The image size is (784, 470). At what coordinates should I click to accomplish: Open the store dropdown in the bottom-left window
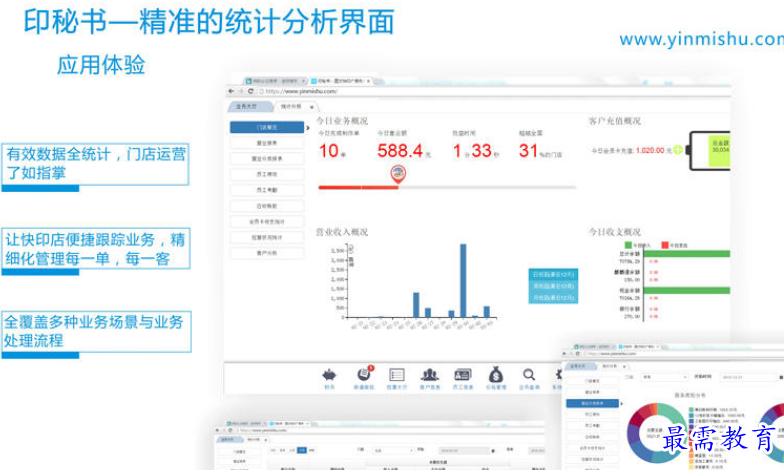tap(393, 450)
